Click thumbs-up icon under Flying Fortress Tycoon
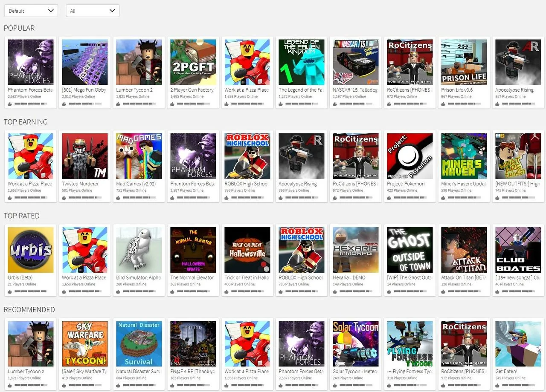Image resolution: width=546 pixels, height=392 pixels. [x=389, y=385]
